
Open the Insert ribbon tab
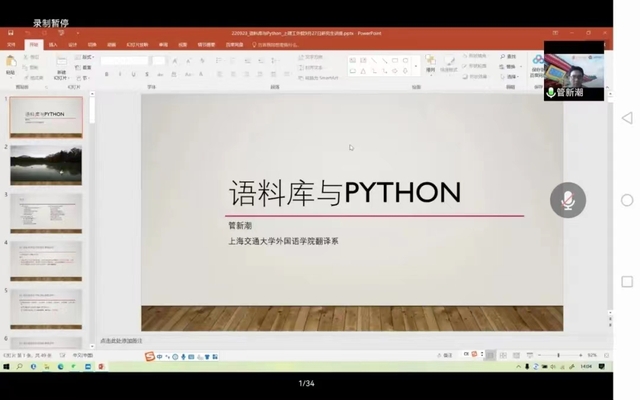tap(53, 44)
